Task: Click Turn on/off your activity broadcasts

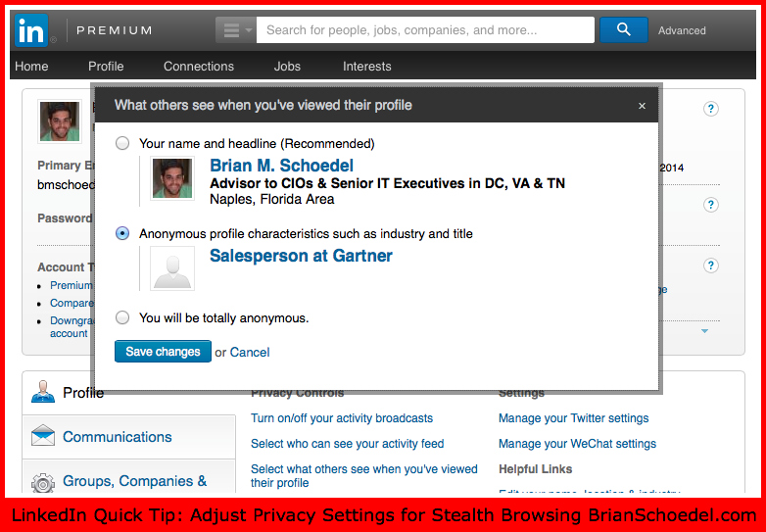Action: [342, 418]
